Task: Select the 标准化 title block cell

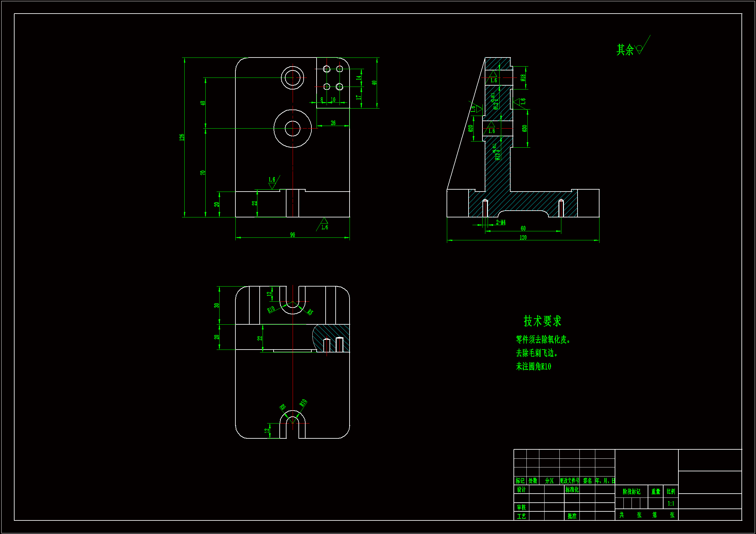Action: click(572, 490)
